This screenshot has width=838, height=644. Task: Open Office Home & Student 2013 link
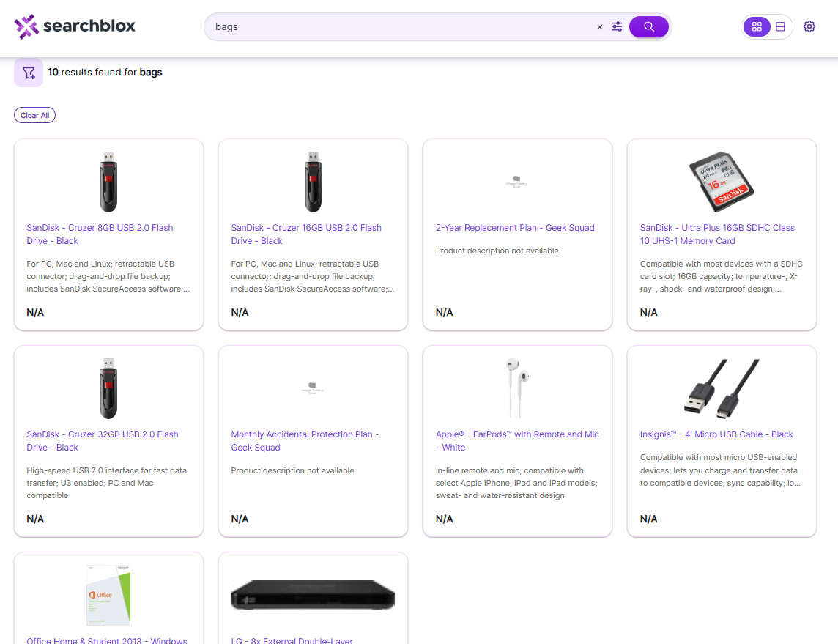107,640
